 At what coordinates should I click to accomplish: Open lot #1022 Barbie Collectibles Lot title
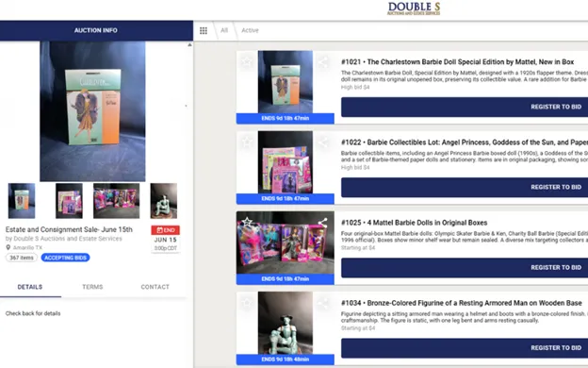tap(465, 142)
